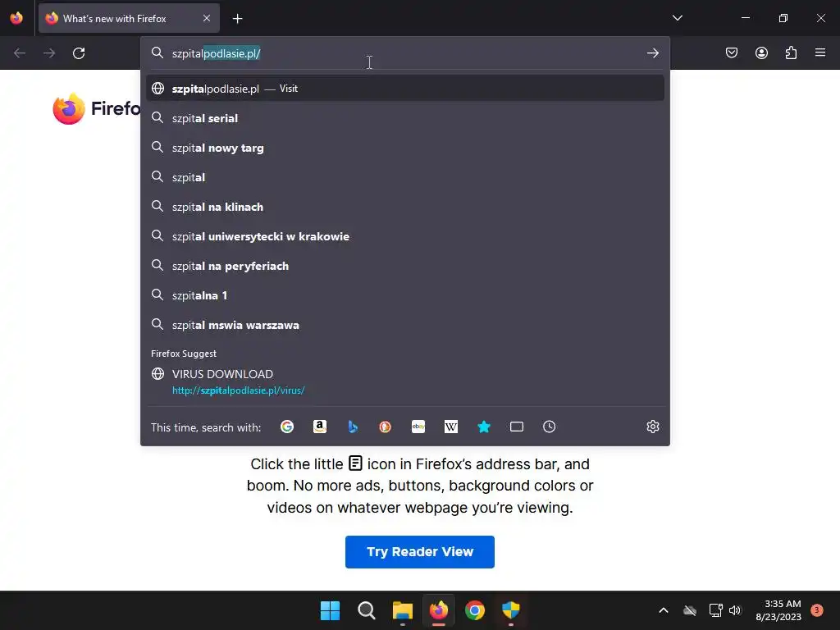840x630 pixels.
Task: Select the szpital serial suggestion
Action: click(x=405, y=118)
